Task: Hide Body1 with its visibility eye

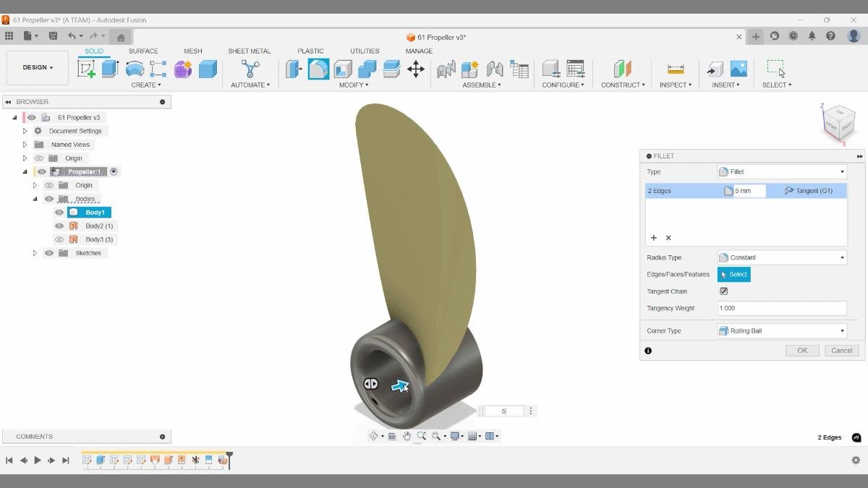Action: [59, 212]
